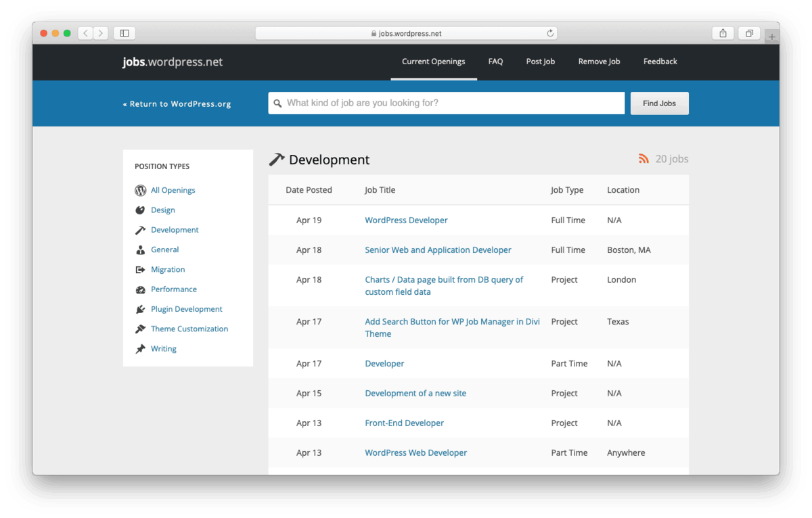812x518 pixels.
Task: Click the Job Title column header
Action: click(380, 190)
